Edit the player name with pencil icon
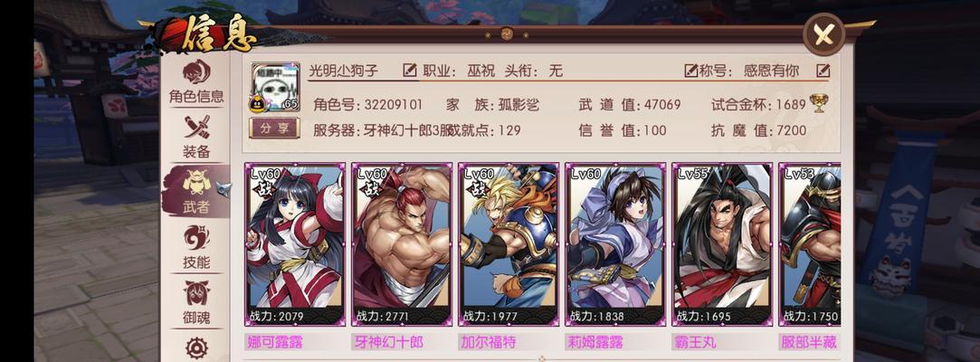 [410, 70]
